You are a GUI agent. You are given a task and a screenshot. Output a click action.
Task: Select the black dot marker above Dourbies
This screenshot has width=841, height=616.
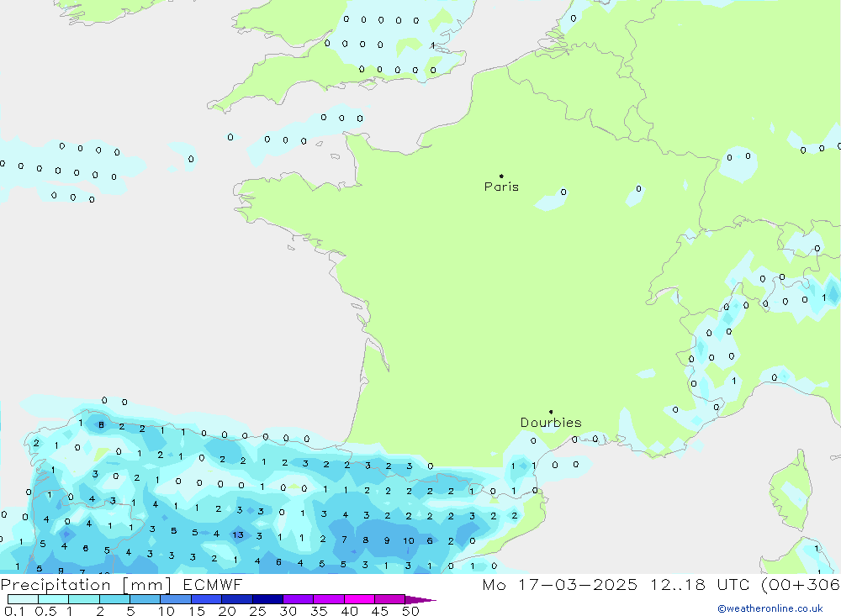click(551, 412)
